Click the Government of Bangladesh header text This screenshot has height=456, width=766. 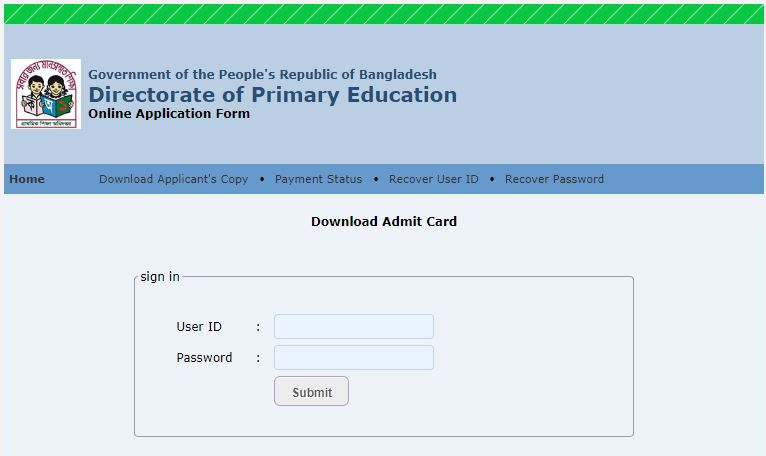(262, 74)
